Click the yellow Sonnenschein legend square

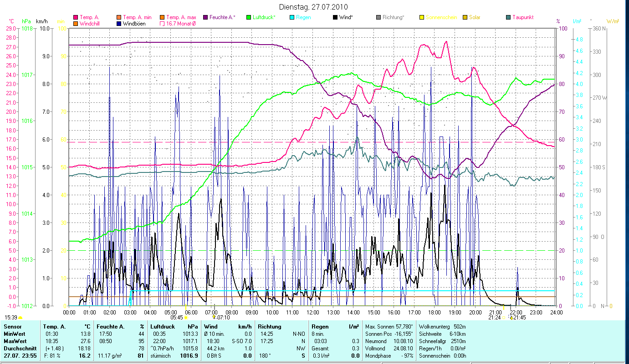point(421,17)
